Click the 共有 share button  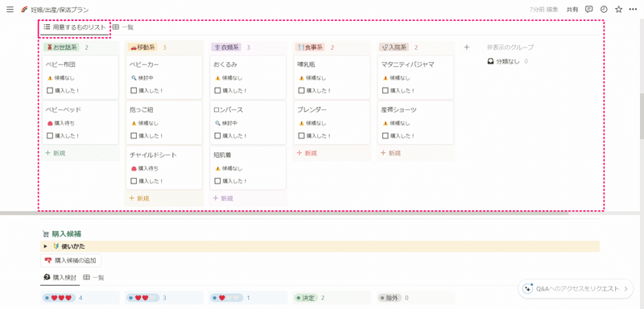pyautogui.click(x=572, y=10)
